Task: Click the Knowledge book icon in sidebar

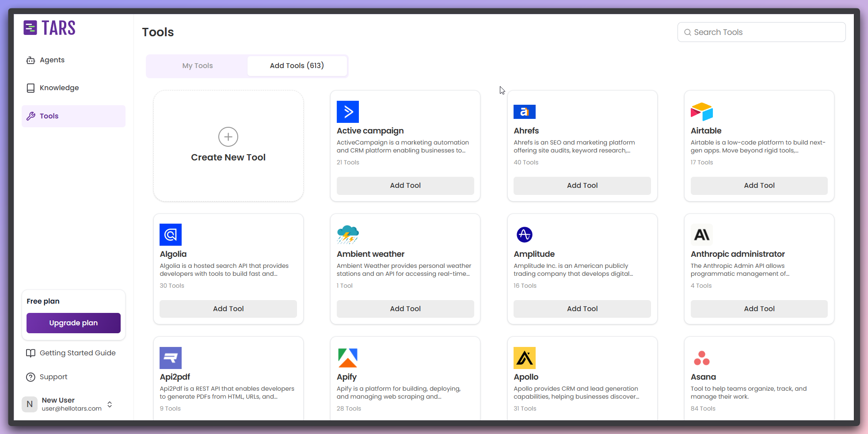Action: click(30, 88)
